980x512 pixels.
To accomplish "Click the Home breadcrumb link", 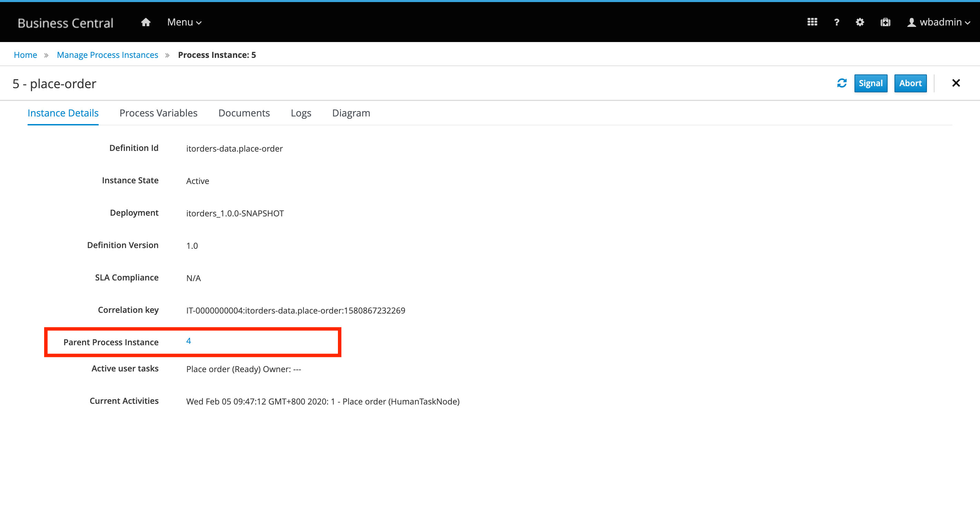I will click(x=25, y=55).
